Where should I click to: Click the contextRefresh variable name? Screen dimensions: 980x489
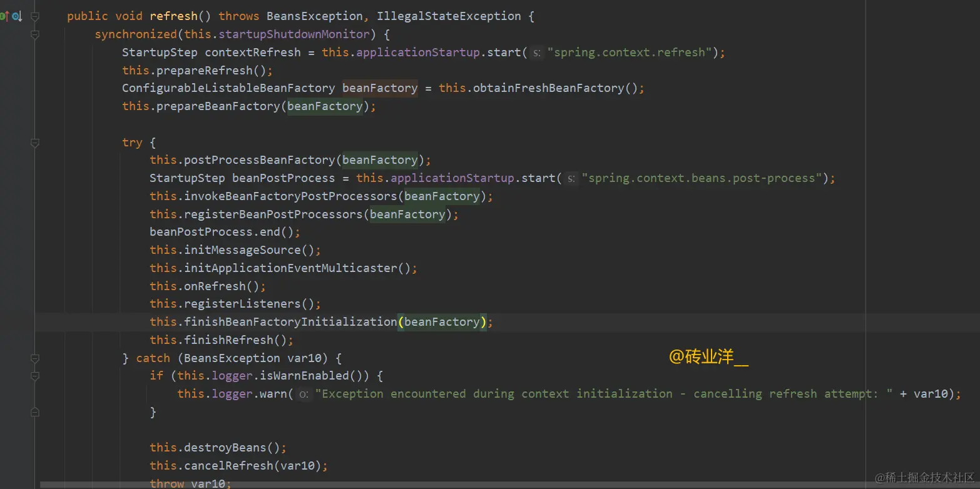253,53
